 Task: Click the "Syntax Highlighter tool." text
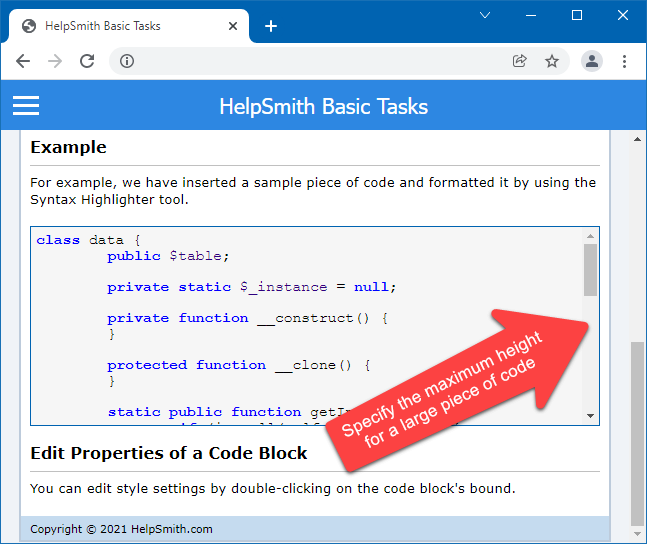pos(109,200)
